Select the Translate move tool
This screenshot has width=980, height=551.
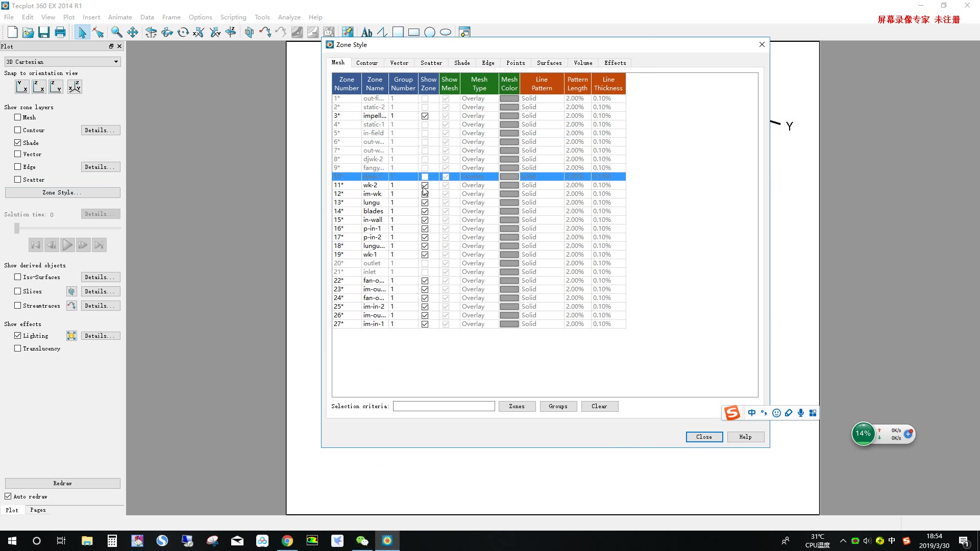[133, 33]
